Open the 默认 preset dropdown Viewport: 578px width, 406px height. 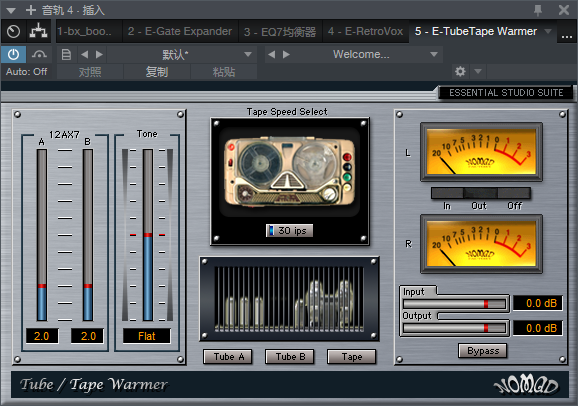[x=181, y=55]
